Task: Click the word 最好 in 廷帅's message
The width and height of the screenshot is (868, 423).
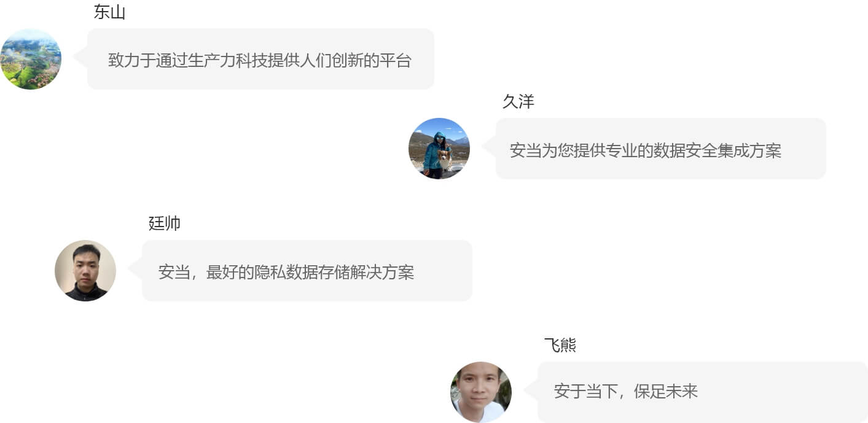Action: tap(222, 273)
